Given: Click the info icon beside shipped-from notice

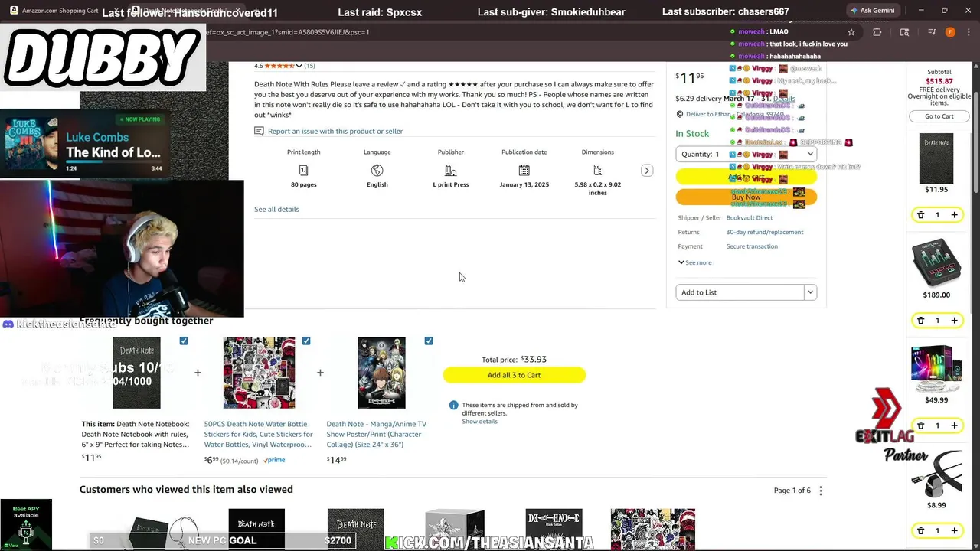Looking at the screenshot, I should pos(453,405).
